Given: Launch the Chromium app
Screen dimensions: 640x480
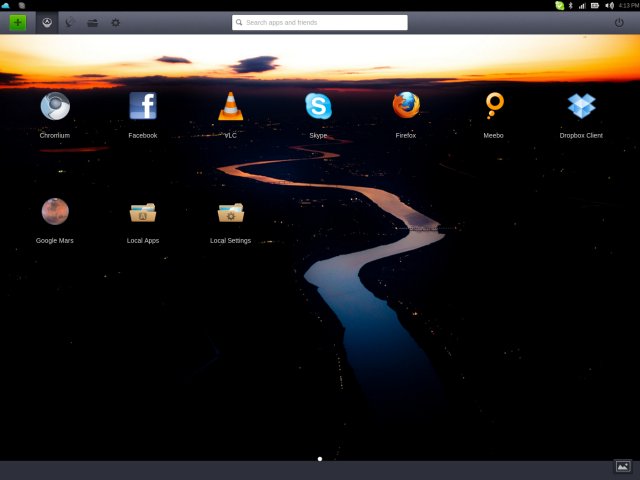Looking at the screenshot, I should (x=55, y=106).
